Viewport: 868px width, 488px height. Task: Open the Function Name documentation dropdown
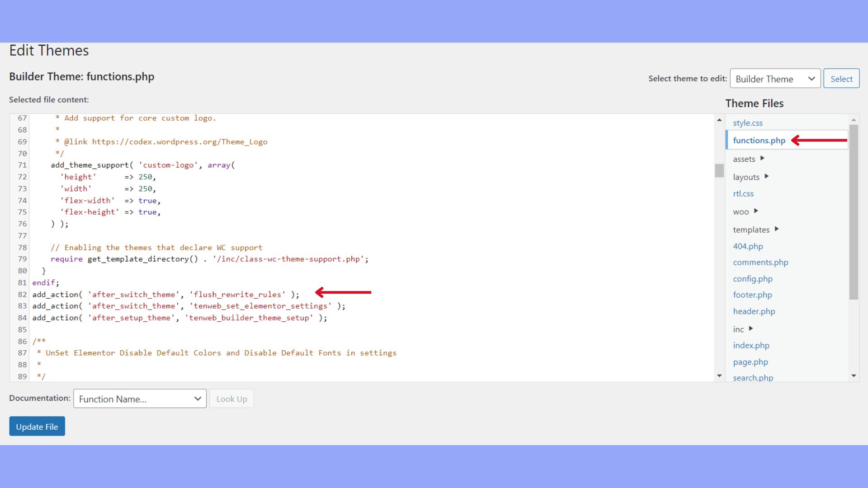click(139, 399)
